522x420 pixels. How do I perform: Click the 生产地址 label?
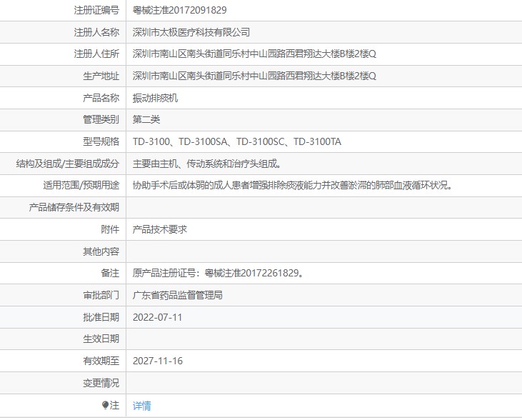pyautogui.click(x=101, y=76)
